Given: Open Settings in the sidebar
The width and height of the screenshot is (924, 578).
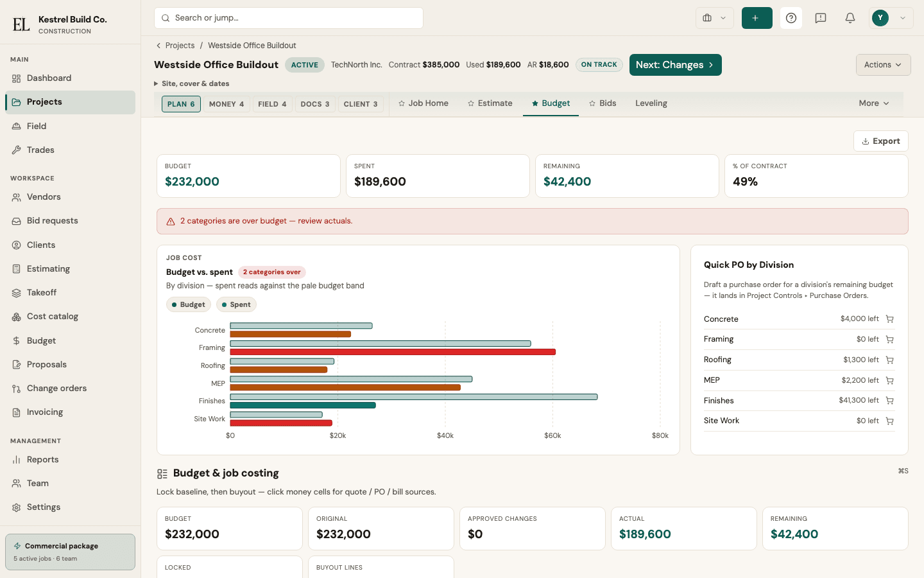Looking at the screenshot, I should pos(70,507).
